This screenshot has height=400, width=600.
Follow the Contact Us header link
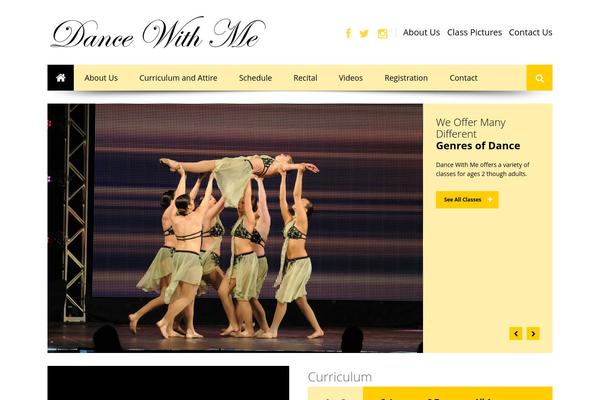pos(530,33)
